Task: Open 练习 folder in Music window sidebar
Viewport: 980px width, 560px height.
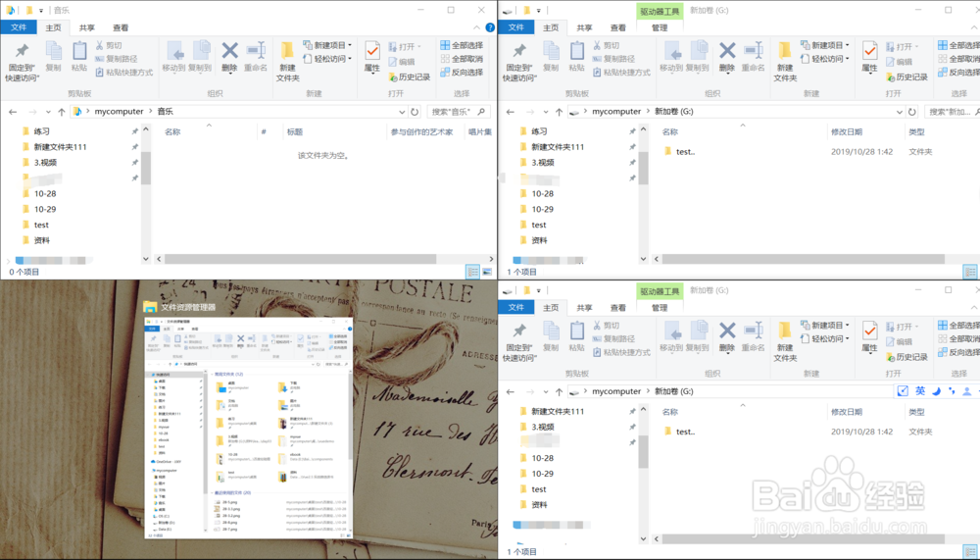Action: (x=41, y=131)
